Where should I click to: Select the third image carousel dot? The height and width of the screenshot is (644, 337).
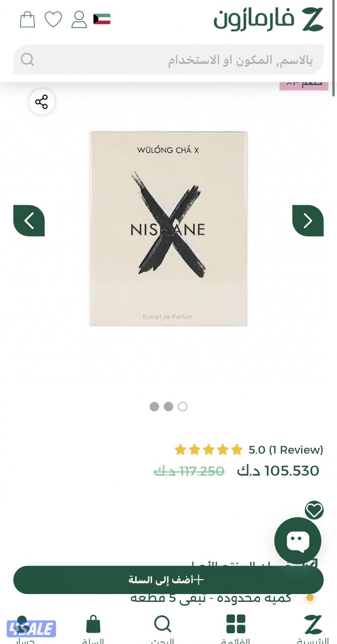point(183,407)
